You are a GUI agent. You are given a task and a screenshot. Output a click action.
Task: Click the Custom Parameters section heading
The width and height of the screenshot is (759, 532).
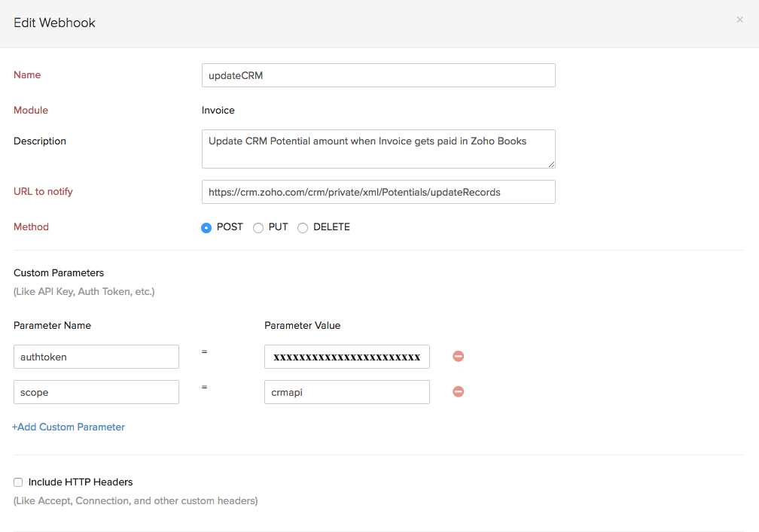tap(59, 272)
